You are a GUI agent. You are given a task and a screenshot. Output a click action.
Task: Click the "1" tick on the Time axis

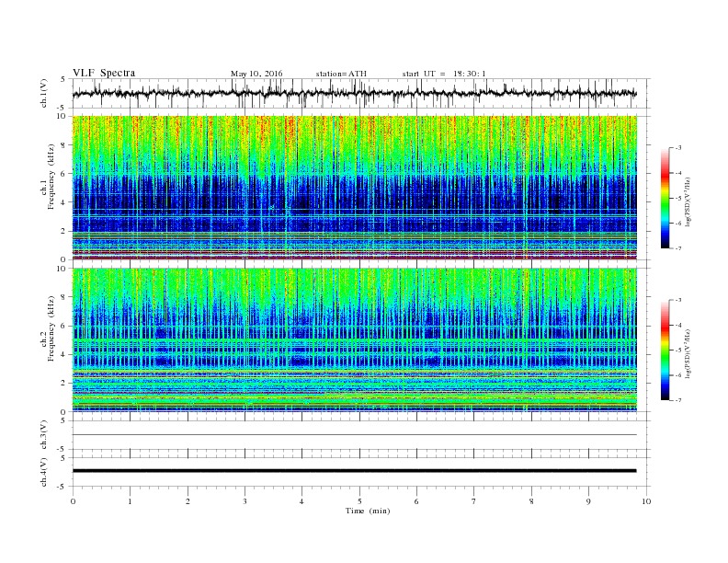[x=130, y=501]
